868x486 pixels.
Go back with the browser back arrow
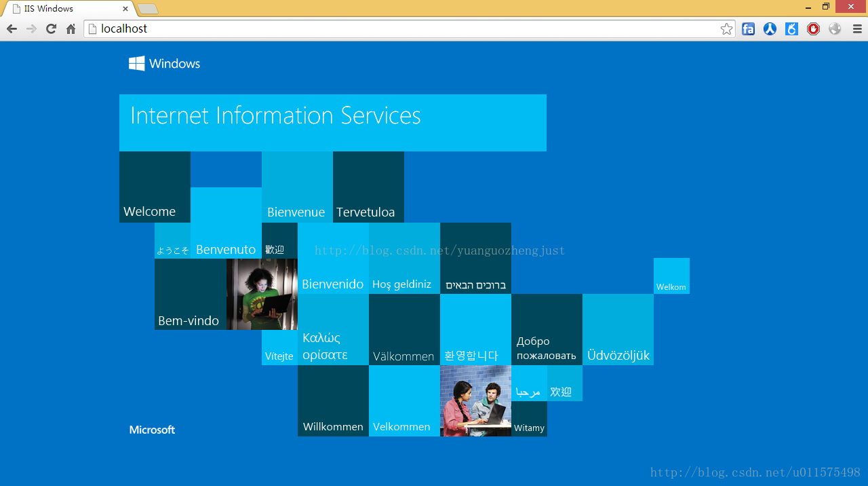[12, 29]
